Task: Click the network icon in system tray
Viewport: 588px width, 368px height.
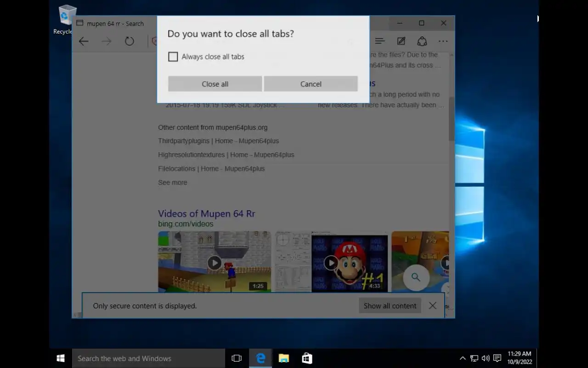Action: pyautogui.click(x=474, y=358)
